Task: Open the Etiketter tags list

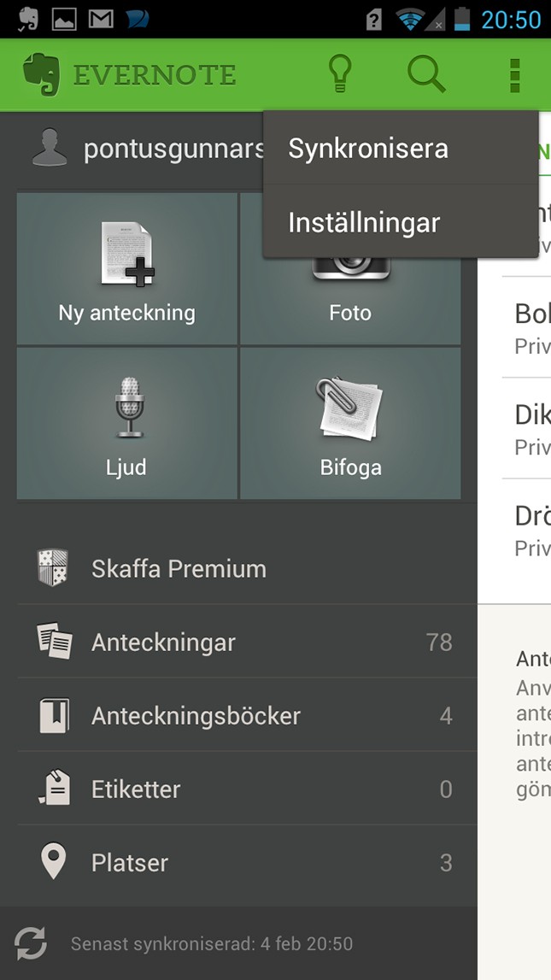Action: 136,789
